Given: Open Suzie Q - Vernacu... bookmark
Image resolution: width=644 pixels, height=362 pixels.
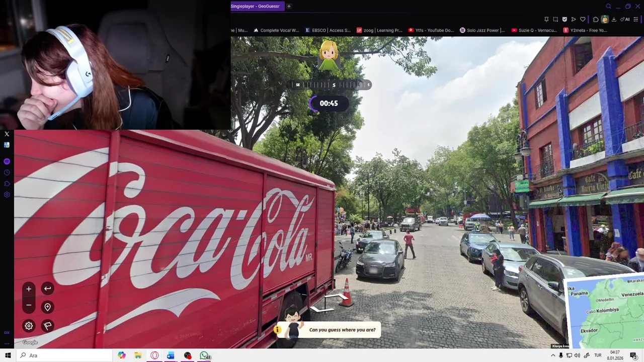Looking at the screenshot, I should (534, 30).
